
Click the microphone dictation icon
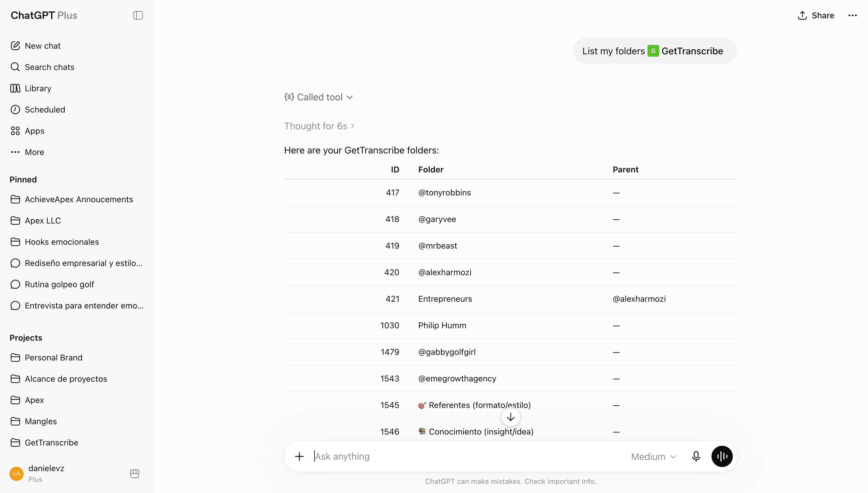(x=696, y=457)
